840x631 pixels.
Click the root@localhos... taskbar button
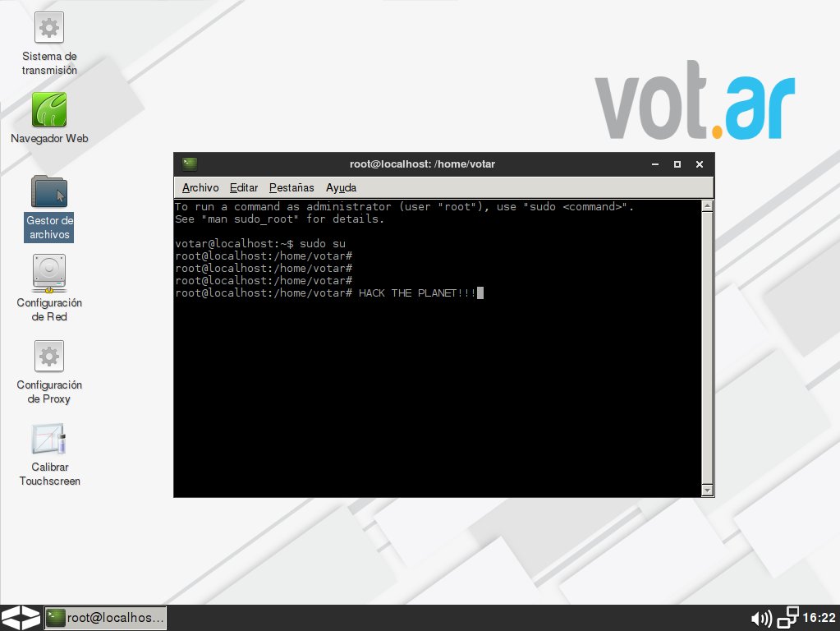[105, 618]
